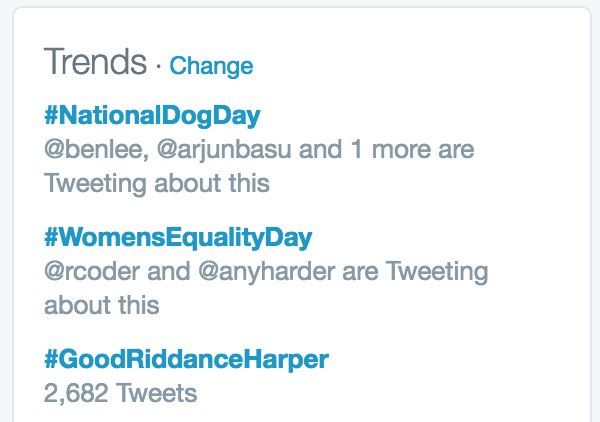This screenshot has width=600, height=422.
Task: Open the #WomensEqualityDay trending hashtag
Action: tap(178, 238)
